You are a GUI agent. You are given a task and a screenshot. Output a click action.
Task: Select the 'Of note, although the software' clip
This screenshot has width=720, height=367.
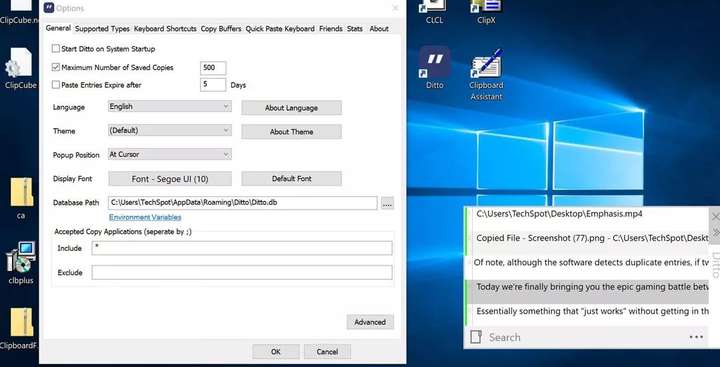[x=588, y=263]
